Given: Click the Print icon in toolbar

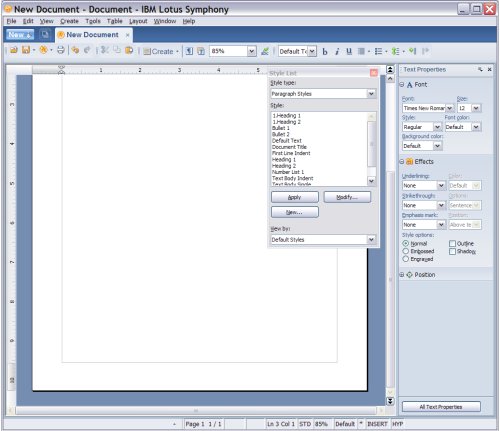Looking at the screenshot, I should (x=61, y=50).
